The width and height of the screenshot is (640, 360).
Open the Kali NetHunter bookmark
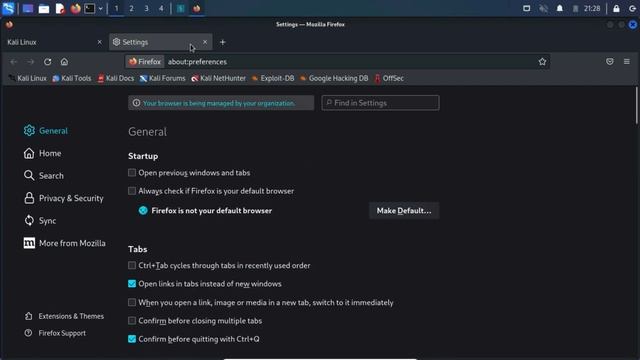(218, 78)
